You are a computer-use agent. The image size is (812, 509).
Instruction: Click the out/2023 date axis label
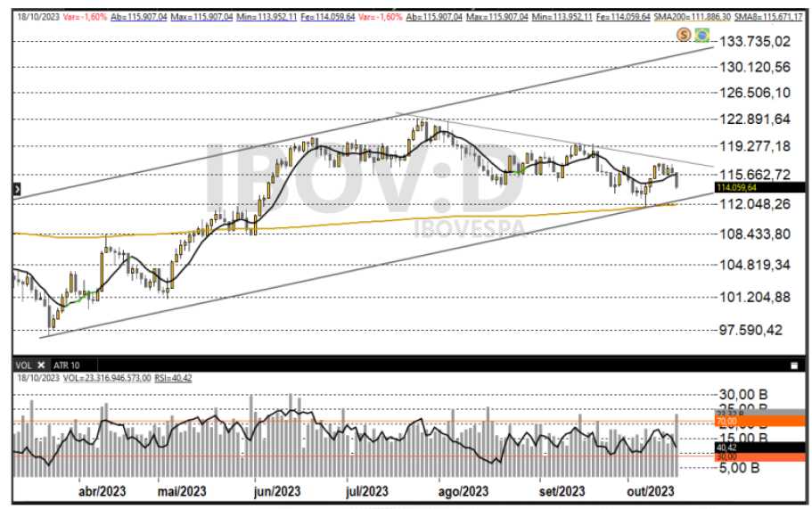click(650, 491)
